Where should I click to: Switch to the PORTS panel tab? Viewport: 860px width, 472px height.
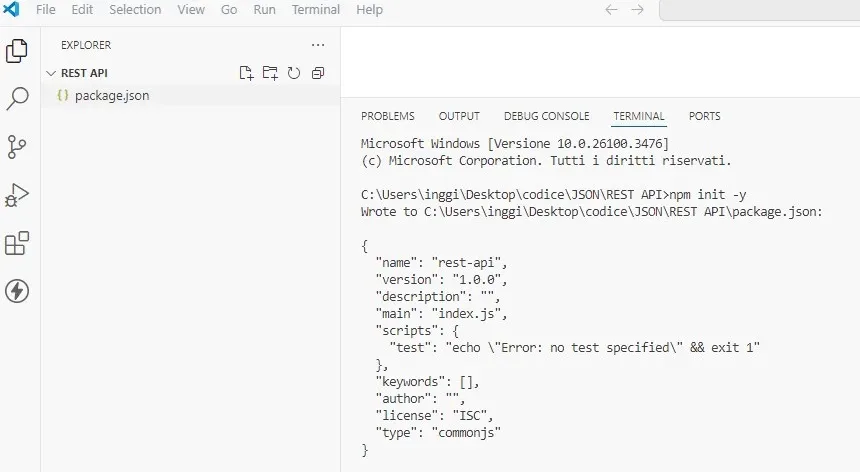[x=704, y=116]
